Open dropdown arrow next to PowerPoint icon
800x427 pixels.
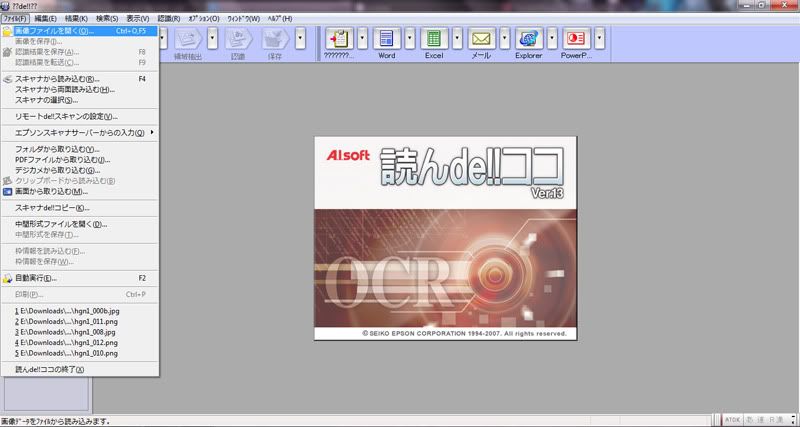pyautogui.click(x=599, y=39)
